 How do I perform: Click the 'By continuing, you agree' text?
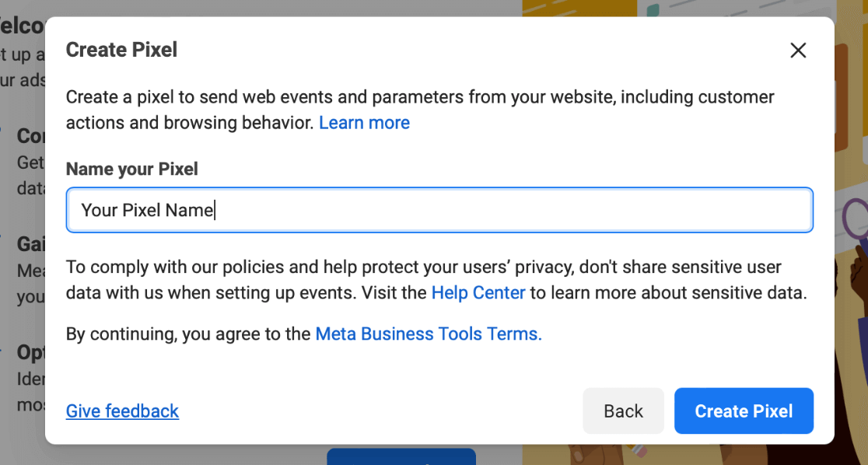click(x=188, y=334)
